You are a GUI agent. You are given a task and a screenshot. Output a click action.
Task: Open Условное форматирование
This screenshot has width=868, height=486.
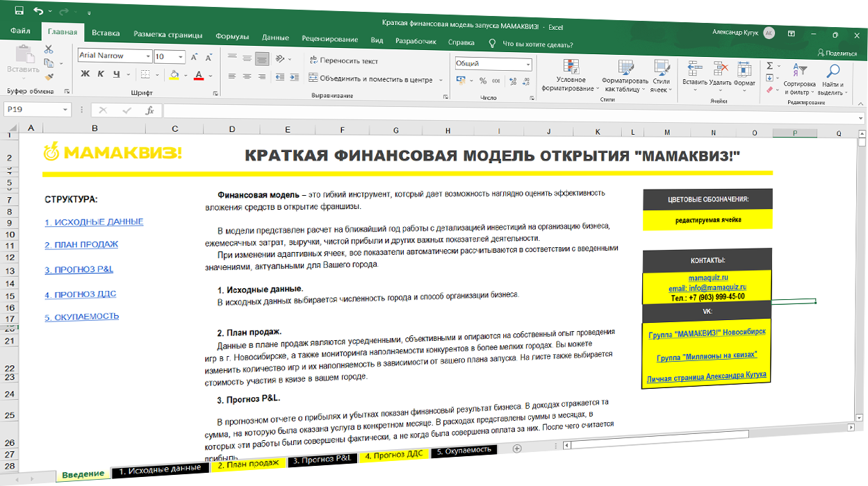[x=571, y=76]
